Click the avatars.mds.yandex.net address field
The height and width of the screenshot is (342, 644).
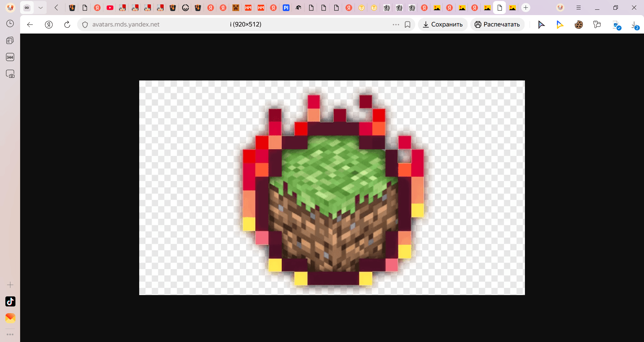pos(126,24)
